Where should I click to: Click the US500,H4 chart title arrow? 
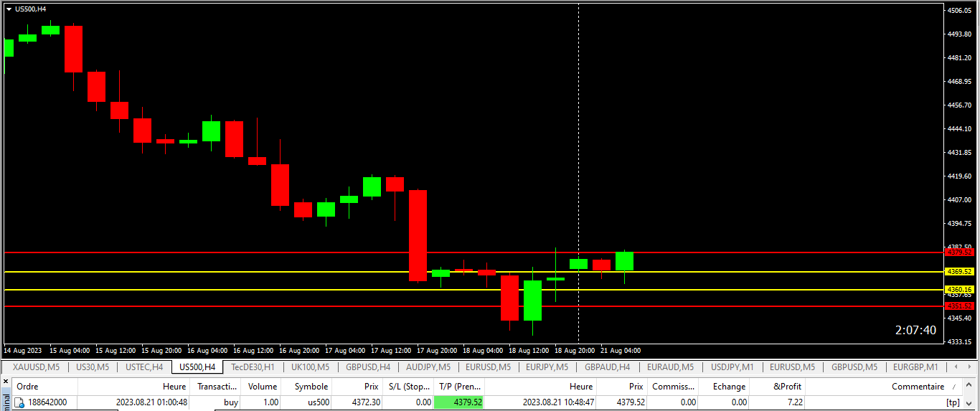(x=8, y=9)
